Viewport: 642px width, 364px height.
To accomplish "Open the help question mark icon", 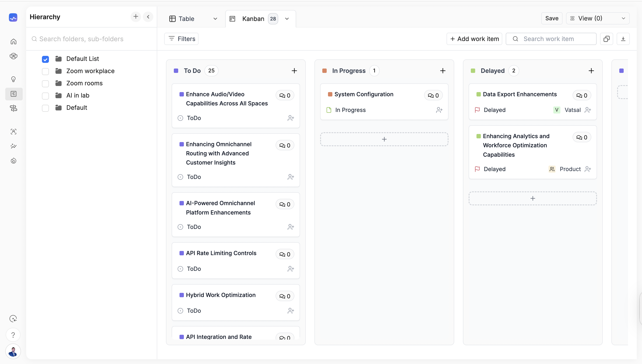I will (x=13, y=335).
